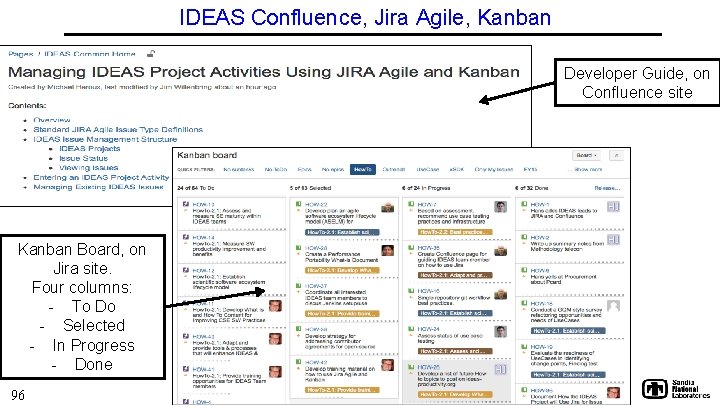Open issue key HOW-13 in To Do

[x=203, y=204]
